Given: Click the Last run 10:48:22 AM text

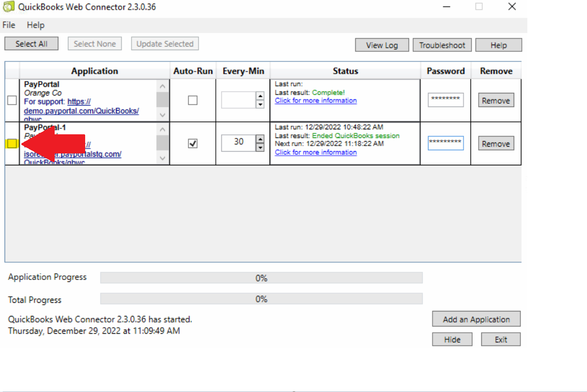Looking at the screenshot, I should coord(329,127).
